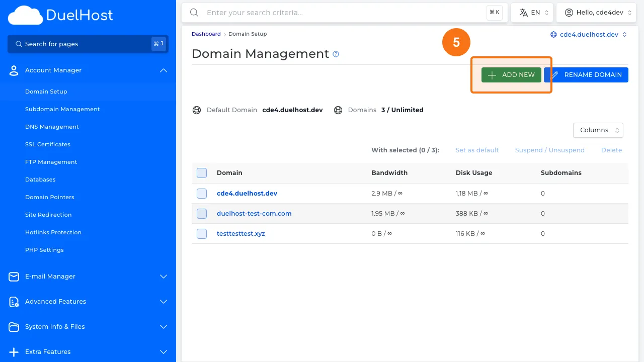The width and height of the screenshot is (644, 362).
Task: Check the select-all checkbox in table header
Action: 201,172
